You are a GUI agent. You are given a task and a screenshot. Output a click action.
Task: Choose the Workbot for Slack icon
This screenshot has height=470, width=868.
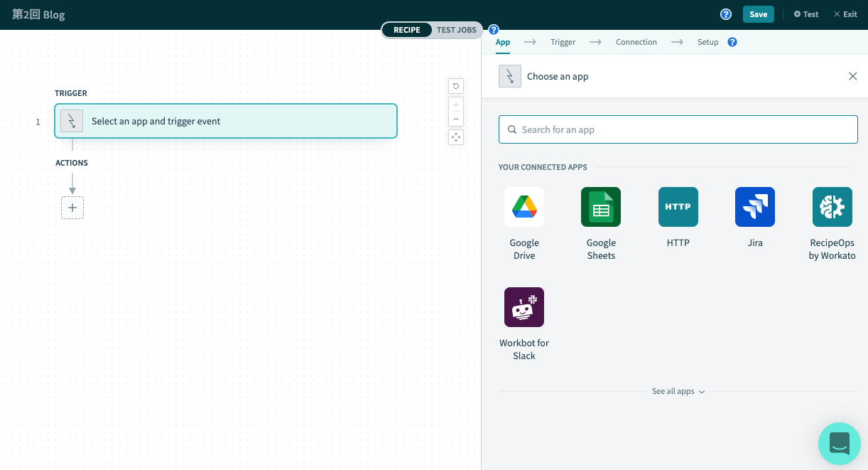(524, 307)
